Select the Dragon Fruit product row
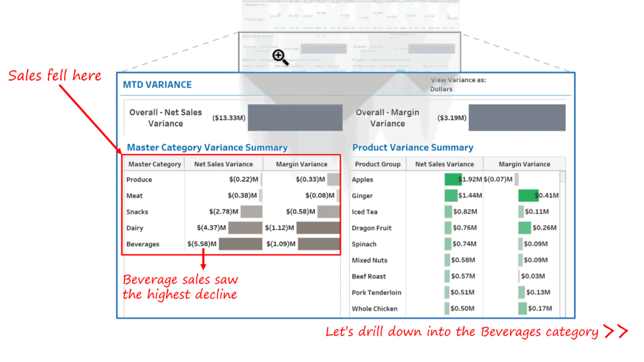This screenshot has width=644, height=362. click(455, 228)
